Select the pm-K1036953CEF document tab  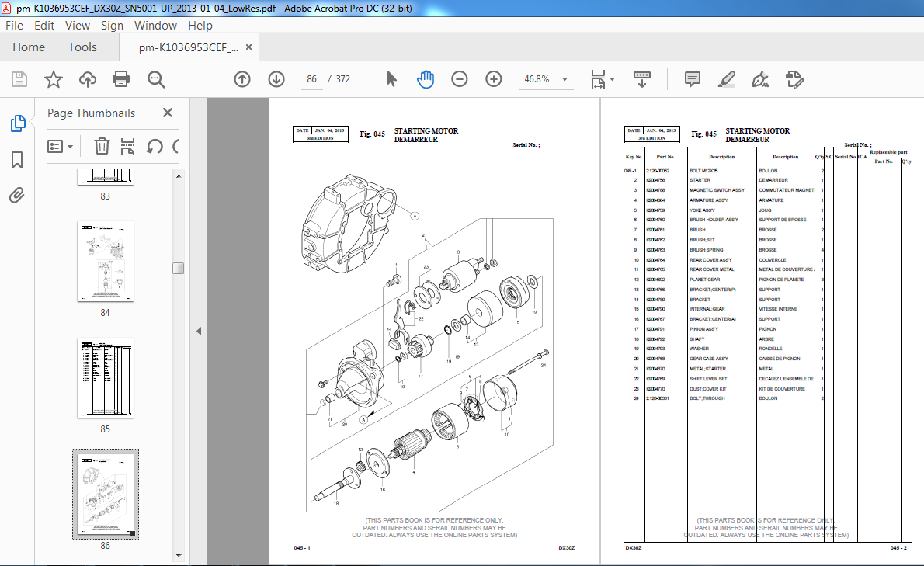189,47
